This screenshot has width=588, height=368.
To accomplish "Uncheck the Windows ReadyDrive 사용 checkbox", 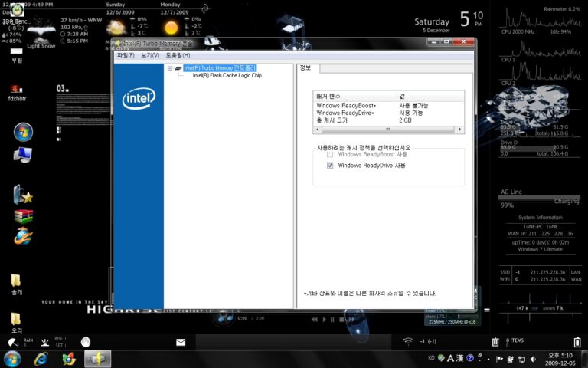I will click(x=330, y=166).
